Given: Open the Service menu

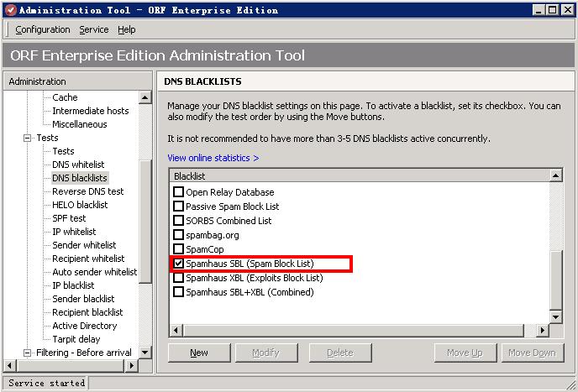Looking at the screenshot, I should pyautogui.click(x=93, y=29).
